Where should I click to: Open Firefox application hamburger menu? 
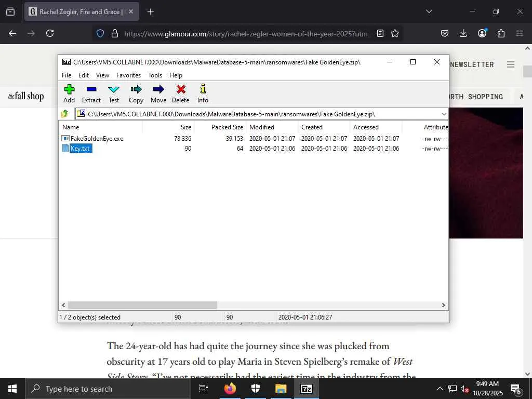520,33
